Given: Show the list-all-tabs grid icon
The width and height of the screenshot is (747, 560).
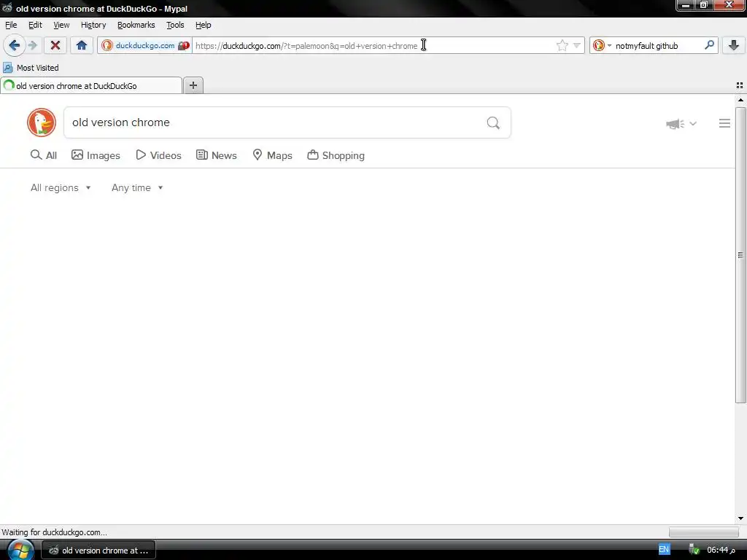Looking at the screenshot, I should coord(740,85).
